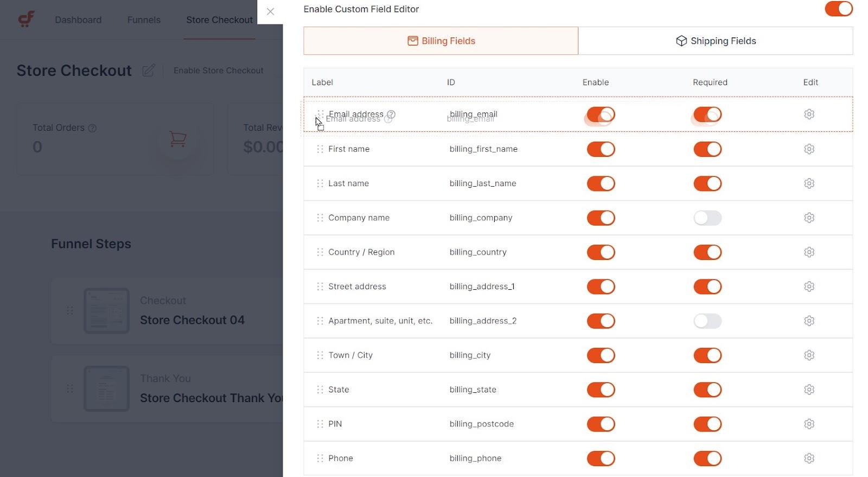Screen dimensions: 868x477
Task: Open settings gear for First name field
Action: (x=809, y=149)
